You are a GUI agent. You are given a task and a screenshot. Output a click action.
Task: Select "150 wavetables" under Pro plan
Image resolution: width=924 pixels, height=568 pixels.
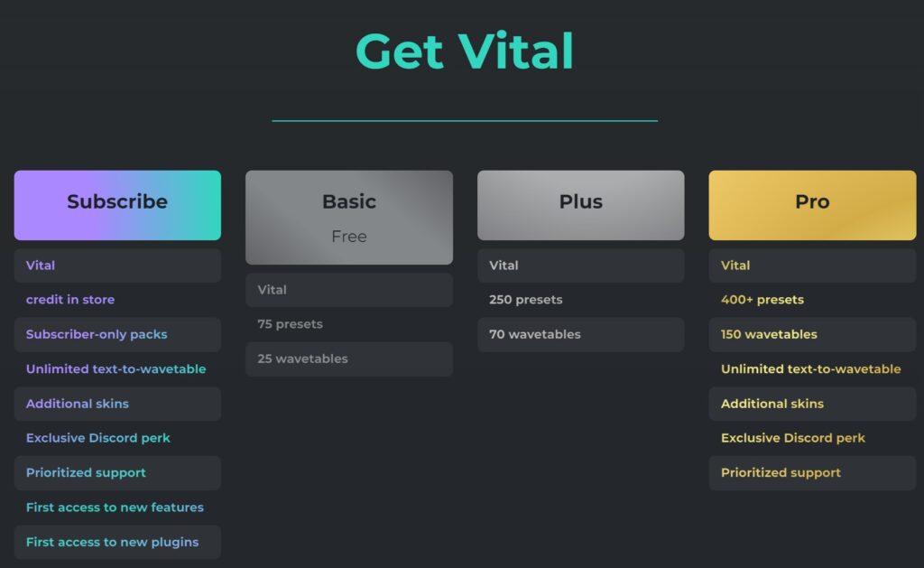(x=769, y=334)
